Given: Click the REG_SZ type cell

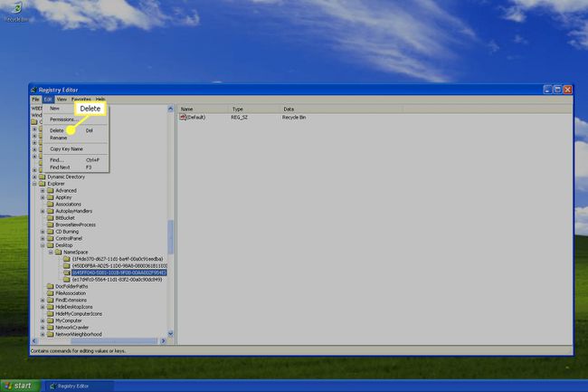Looking at the screenshot, I should [239, 118].
